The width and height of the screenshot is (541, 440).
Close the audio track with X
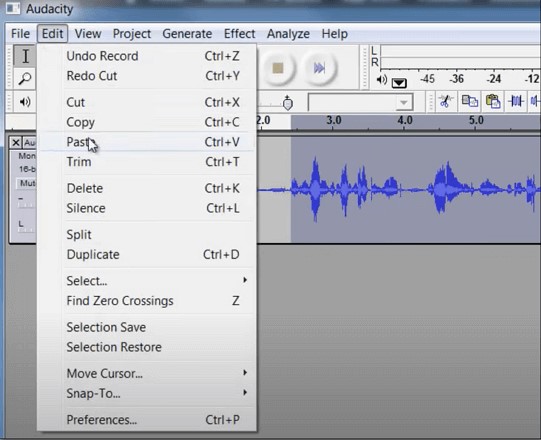(x=16, y=143)
